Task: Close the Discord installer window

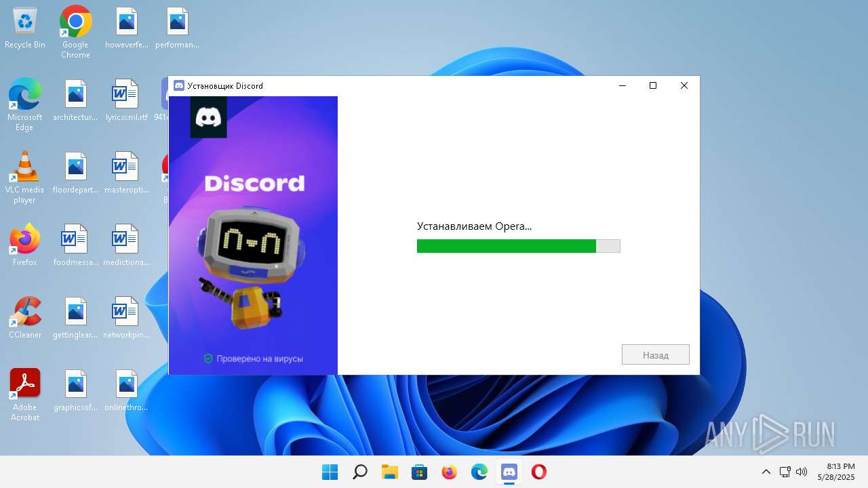Action: 684,85
